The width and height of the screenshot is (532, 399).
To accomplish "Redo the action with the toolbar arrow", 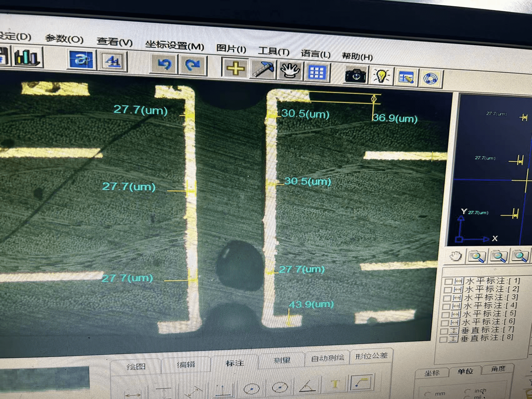I will tap(193, 65).
